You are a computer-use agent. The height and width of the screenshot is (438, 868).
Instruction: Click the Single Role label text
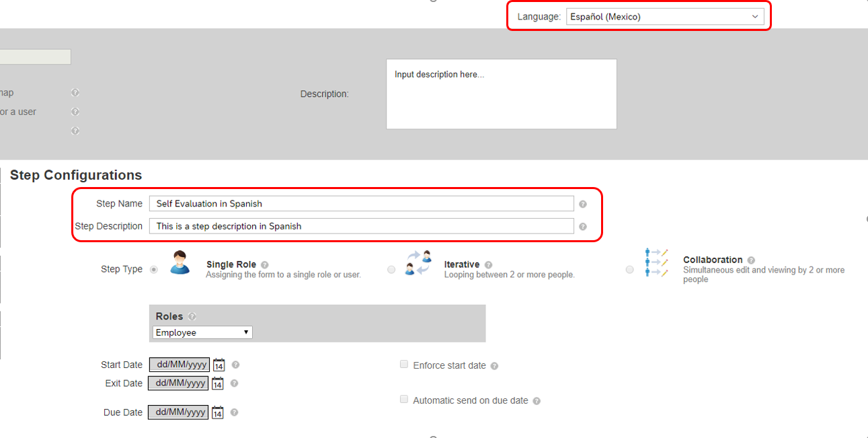231,264
